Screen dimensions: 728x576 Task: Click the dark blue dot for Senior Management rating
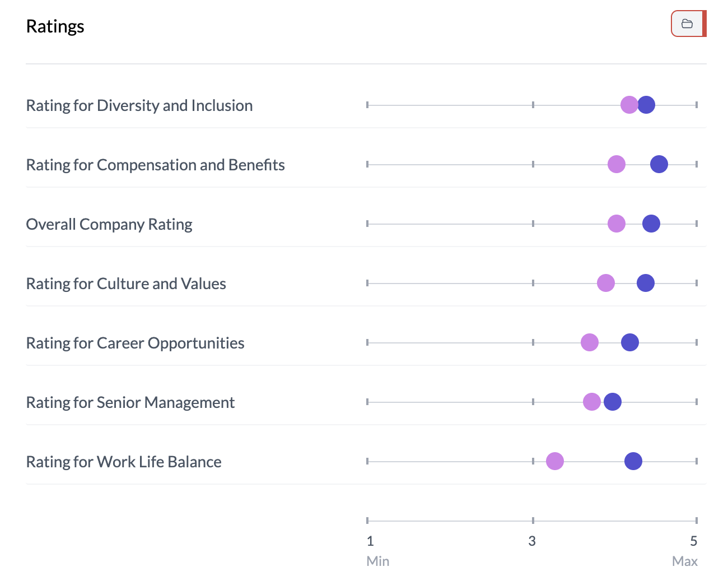(x=613, y=401)
